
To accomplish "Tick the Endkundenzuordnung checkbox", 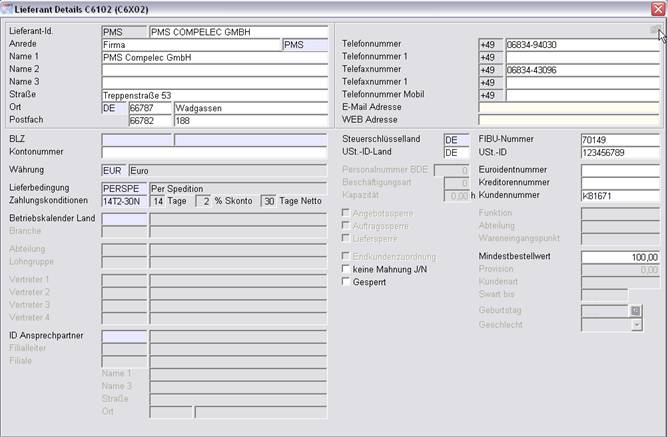I will [347, 257].
